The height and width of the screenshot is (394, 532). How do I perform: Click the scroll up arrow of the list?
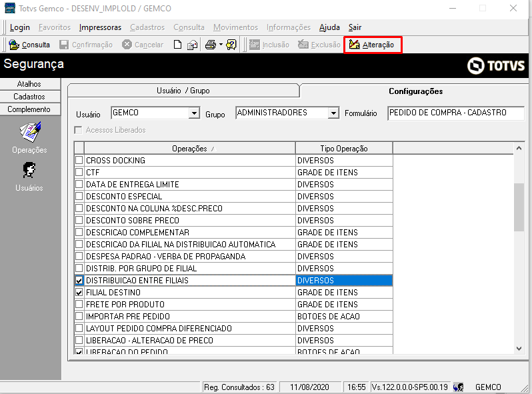[x=519, y=148]
